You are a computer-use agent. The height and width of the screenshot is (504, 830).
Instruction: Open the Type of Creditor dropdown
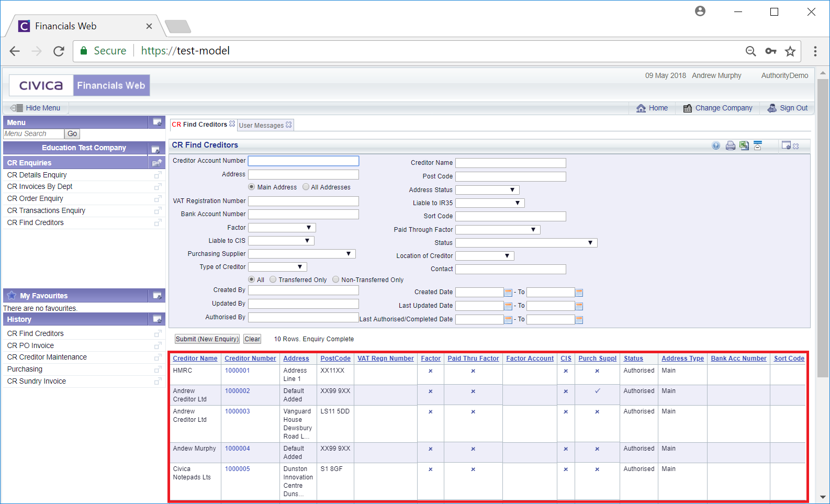(277, 267)
